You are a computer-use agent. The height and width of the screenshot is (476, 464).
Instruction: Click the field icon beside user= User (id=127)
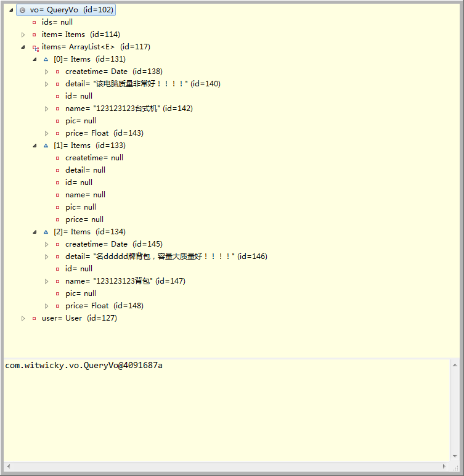[35, 318]
